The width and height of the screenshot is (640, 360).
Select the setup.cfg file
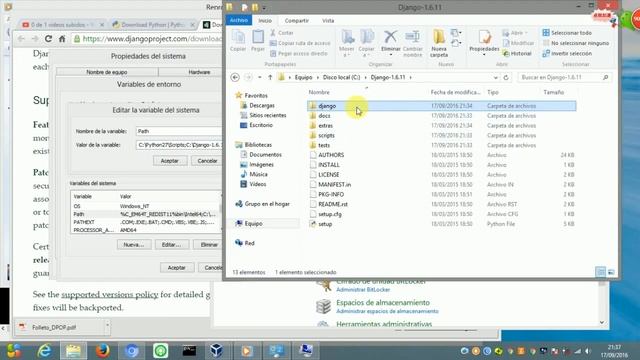pyautogui.click(x=330, y=214)
